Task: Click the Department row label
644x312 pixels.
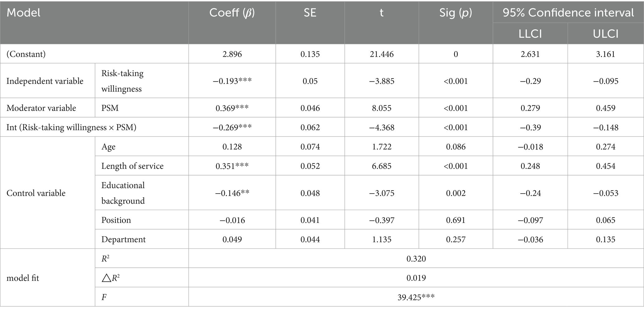Action: click(123, 239)
